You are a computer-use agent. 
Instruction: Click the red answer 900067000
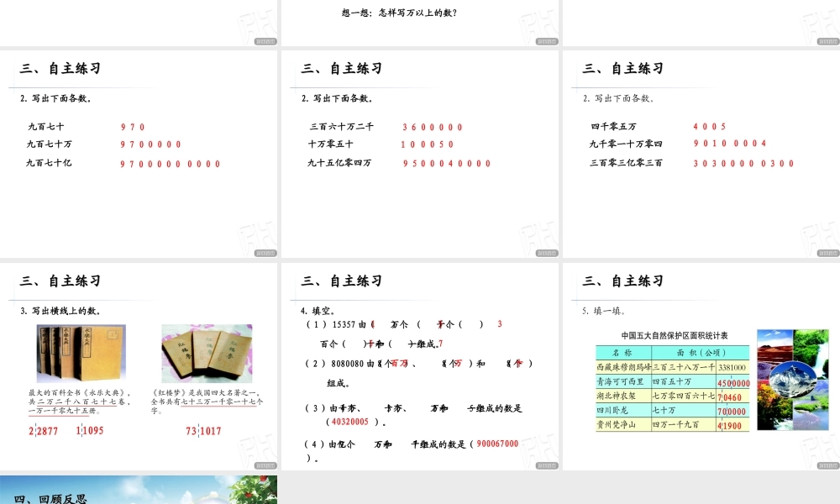coord(497,444)
